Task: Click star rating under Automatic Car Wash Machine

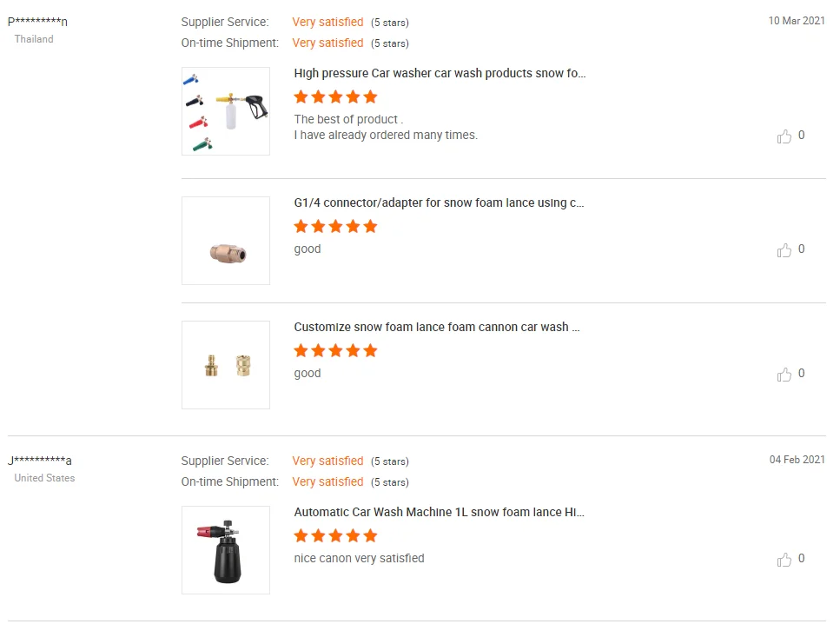Action: 335,535
